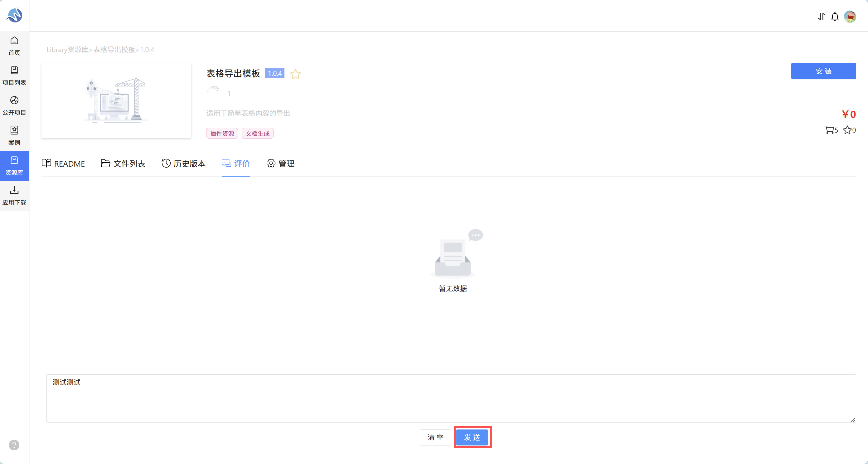Image resolution: width=868 pixels, height=464 pixels.
Task: Toggle the favorite star next to title
Action: pyautogui.click(x=295, y=74)
